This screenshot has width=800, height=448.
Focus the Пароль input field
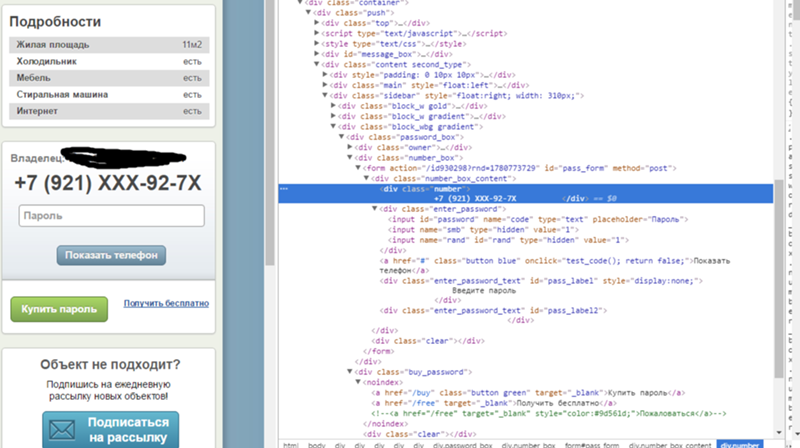click(112, 216)
